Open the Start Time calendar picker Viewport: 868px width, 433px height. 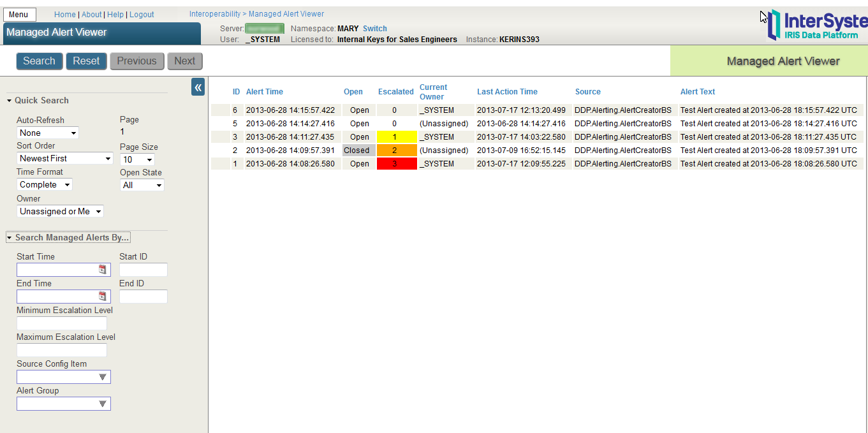coord(103,270)
